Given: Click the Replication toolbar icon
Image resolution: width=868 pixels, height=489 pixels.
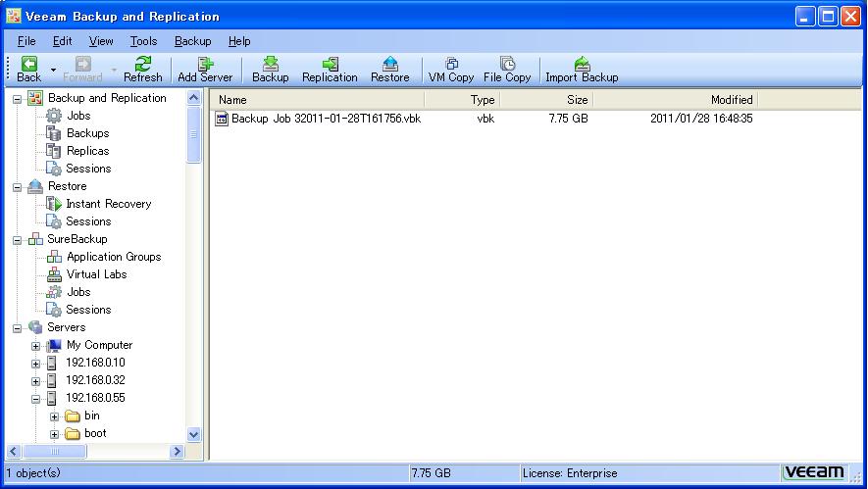Looking at the screenshot, I should pyautogui.click(x=330, y=70).
